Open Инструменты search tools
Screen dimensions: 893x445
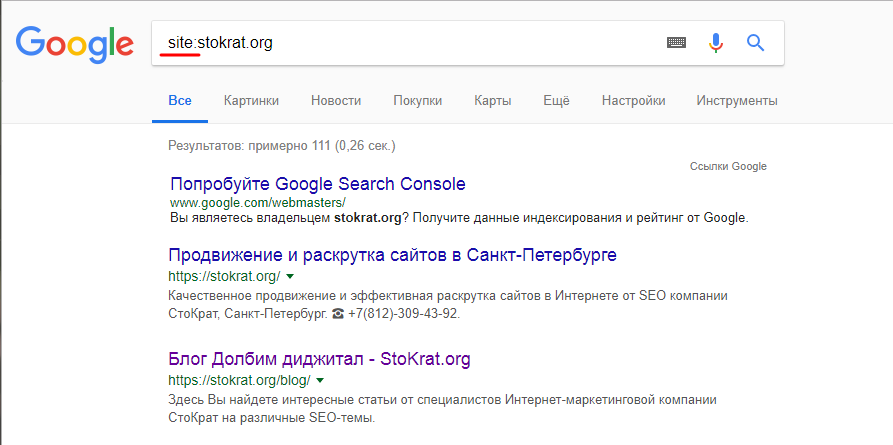(737, 101)
